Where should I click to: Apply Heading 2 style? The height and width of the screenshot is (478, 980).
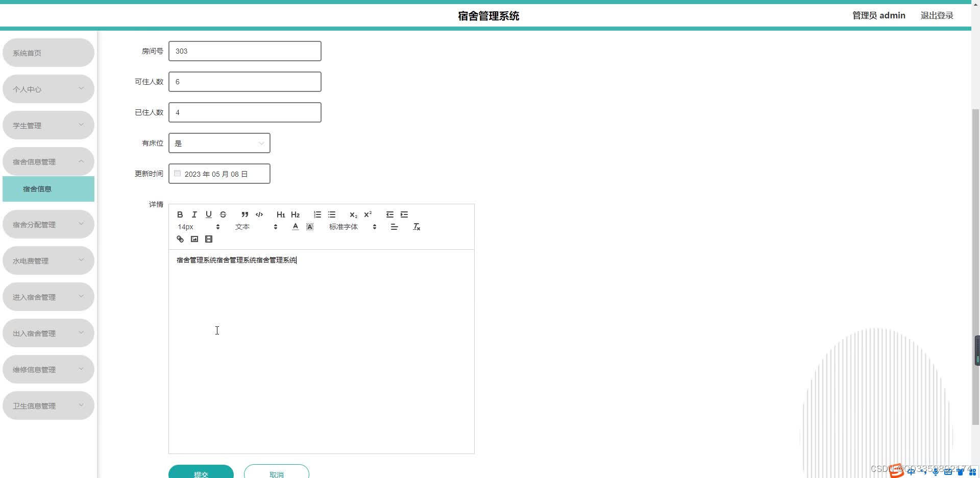point(295,214)
